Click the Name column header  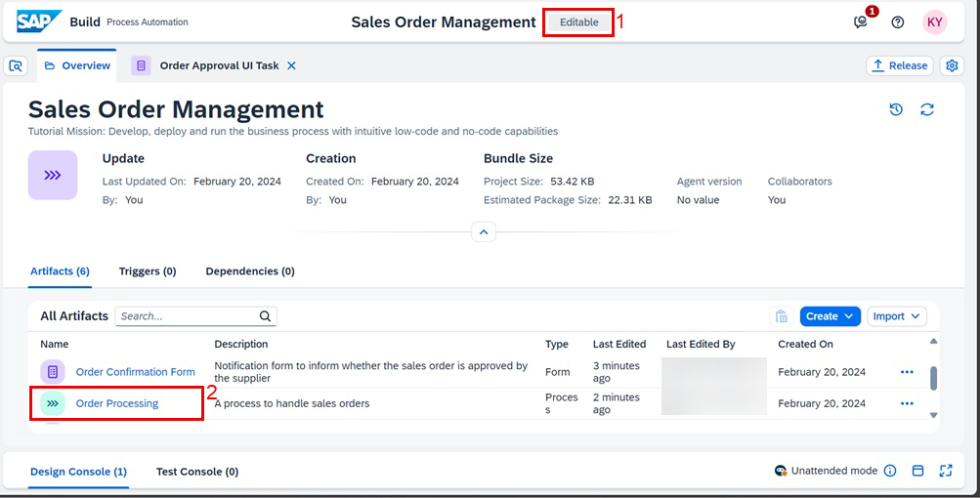(55, 345)
